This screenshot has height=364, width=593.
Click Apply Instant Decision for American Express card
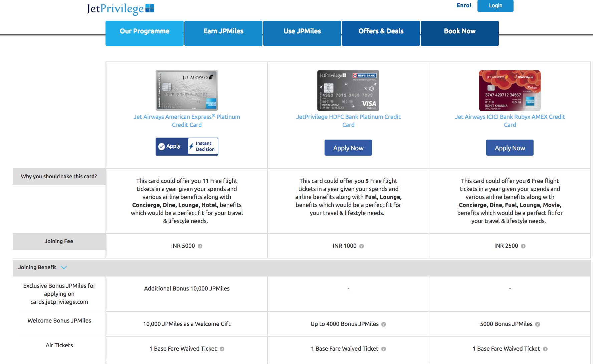(187, 147)
